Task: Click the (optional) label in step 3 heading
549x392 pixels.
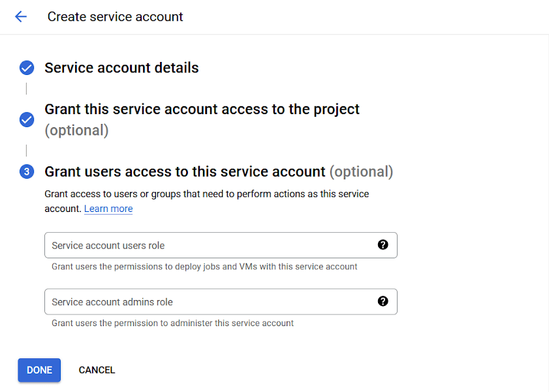Action: pyautogui.click(x=361, y=172)
